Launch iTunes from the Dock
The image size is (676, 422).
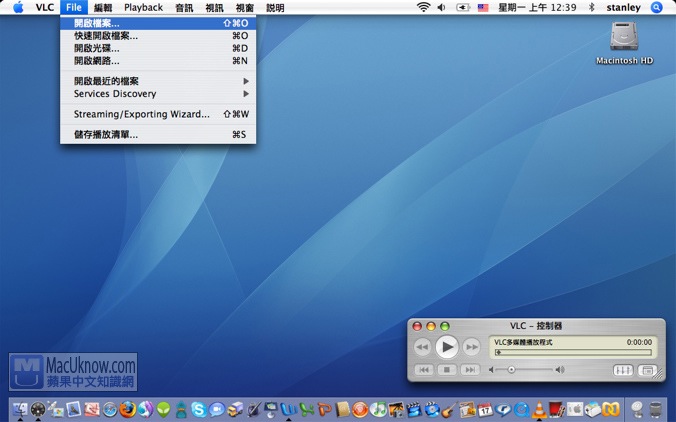378,409
